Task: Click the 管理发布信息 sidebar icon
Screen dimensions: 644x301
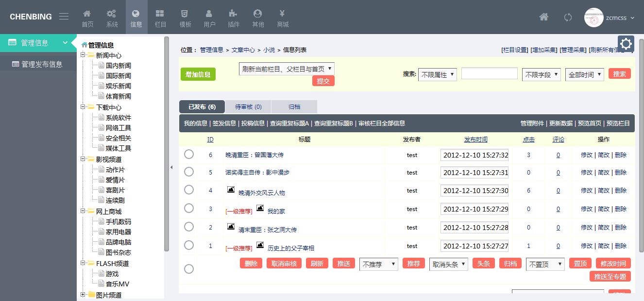Action: [x=16, y=64]
